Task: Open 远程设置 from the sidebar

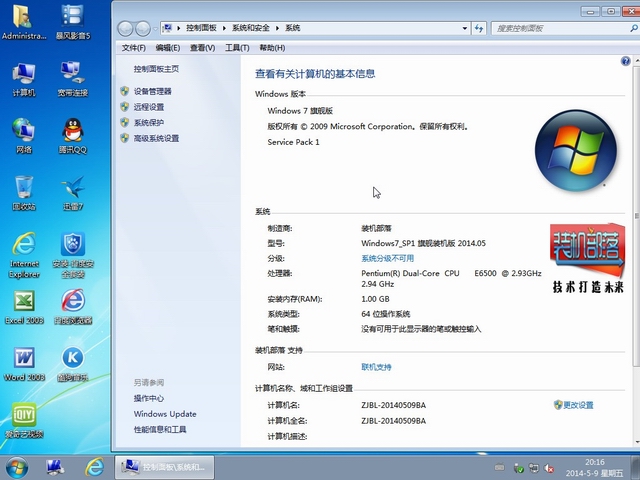Action: pos(149,107)
